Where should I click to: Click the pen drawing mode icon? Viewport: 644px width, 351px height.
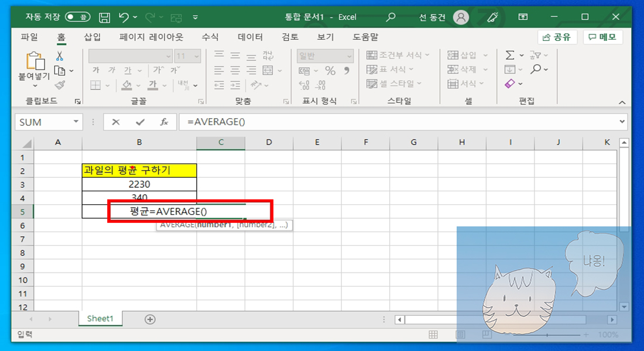492,17
